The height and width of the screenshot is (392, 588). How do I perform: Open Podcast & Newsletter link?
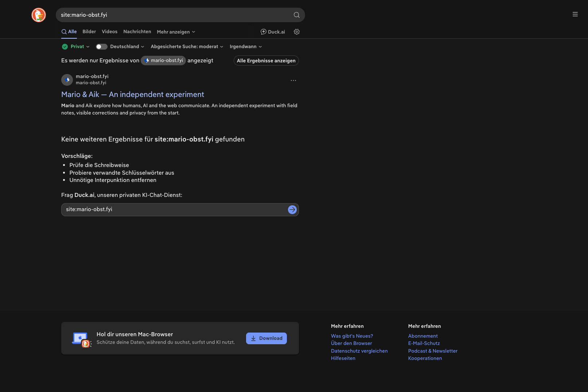(x=433, y=351)
